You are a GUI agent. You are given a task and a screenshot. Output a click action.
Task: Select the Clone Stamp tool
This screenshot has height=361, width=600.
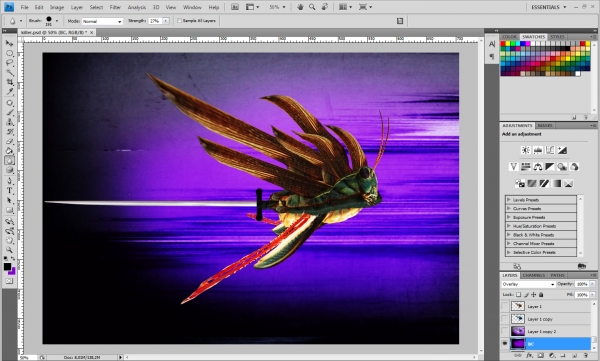[9, 123]
